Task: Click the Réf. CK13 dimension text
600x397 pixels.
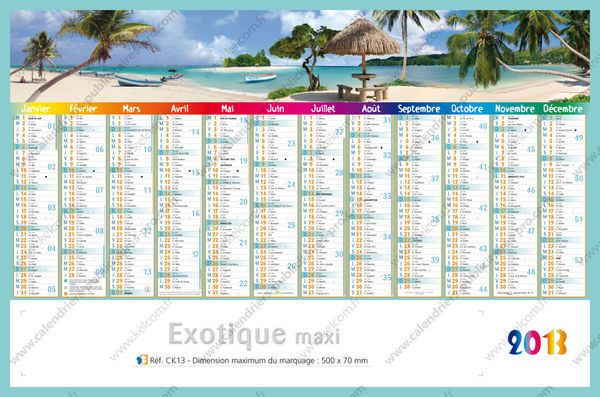Action: (x=259, y=361)
